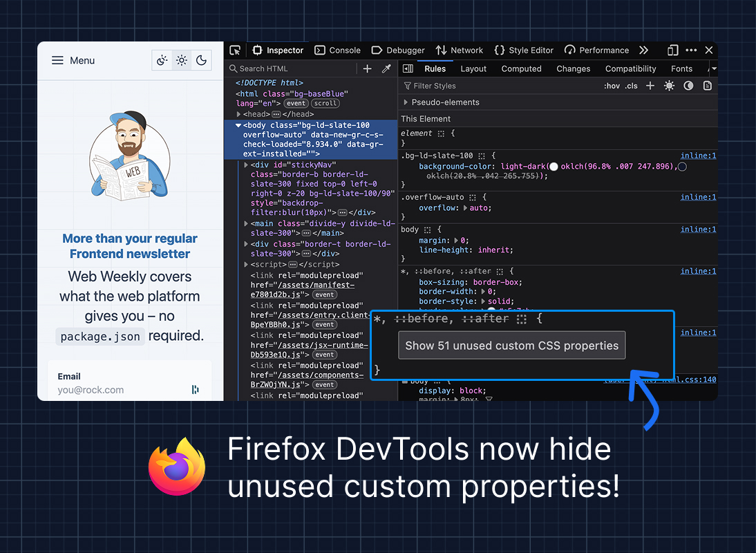Click the white background-color swatch

pos(553,166)
